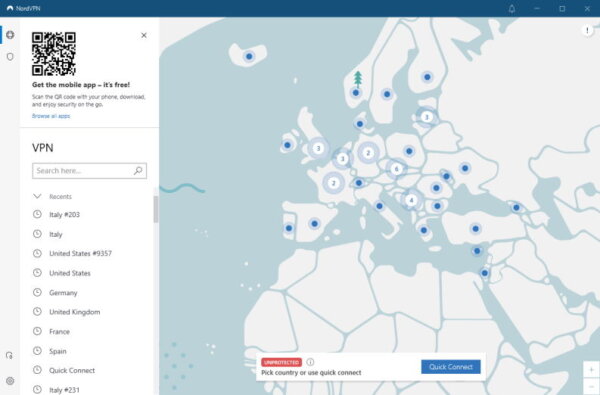Select the Italy server pin on map
The width and height of the screenshot is (600, 395).
click(x=379, y=206)
